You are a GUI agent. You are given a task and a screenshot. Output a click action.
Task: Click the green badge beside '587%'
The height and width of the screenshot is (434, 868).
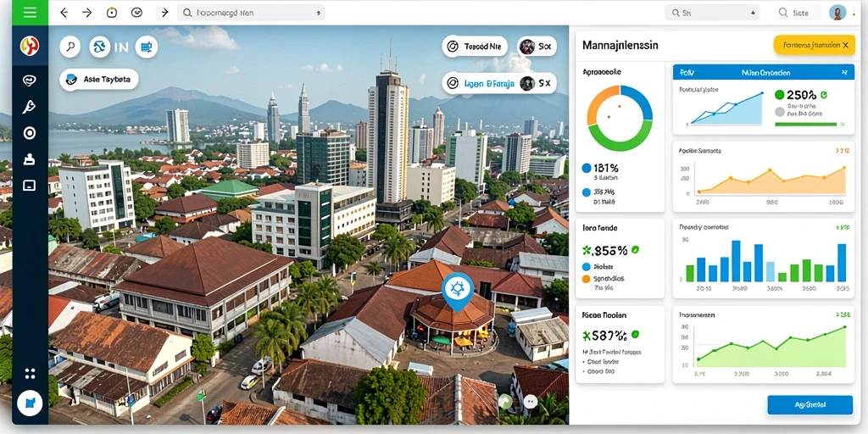(635, 334)
